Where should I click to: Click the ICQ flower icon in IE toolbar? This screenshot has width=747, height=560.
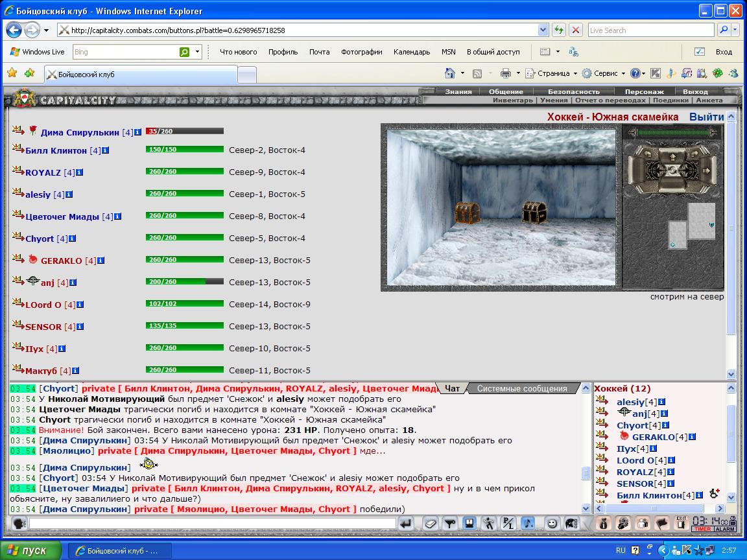tap(717, 73)
